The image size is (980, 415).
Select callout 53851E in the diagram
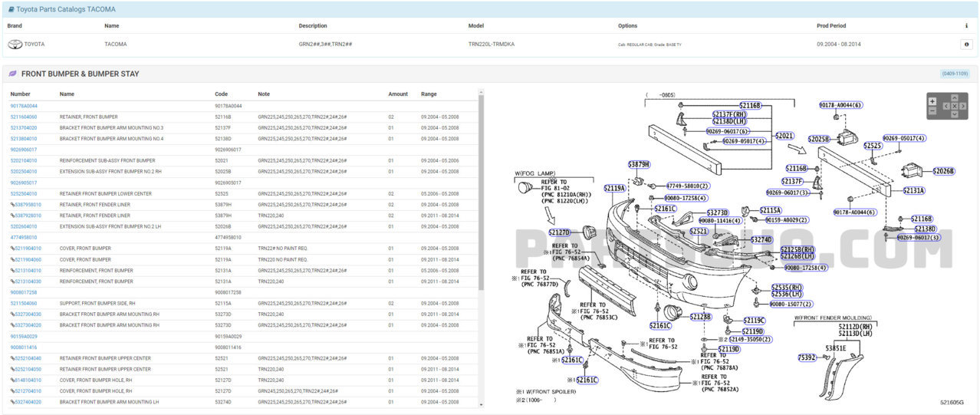coord(836,348)
